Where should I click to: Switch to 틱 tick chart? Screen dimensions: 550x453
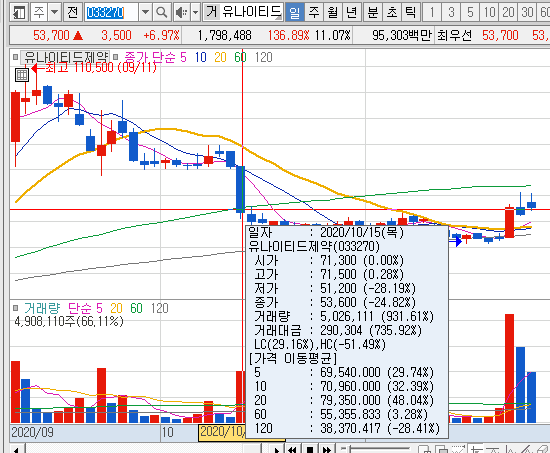pos(410,13)
